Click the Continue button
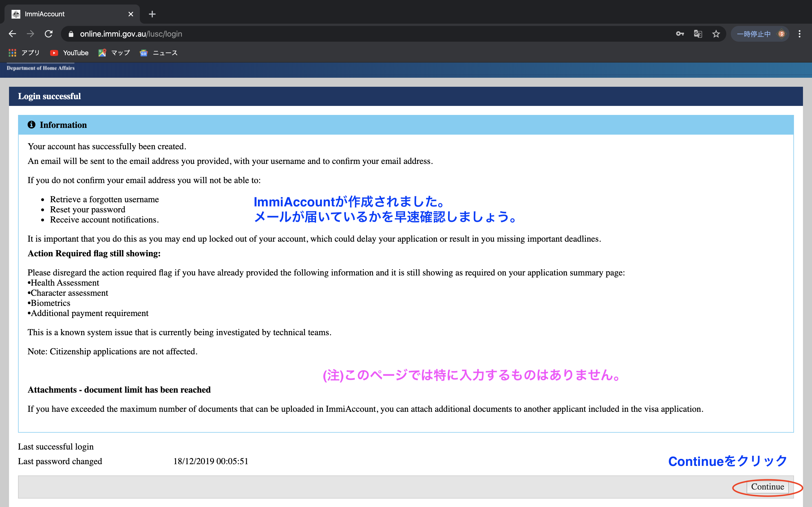 (767, 487)
